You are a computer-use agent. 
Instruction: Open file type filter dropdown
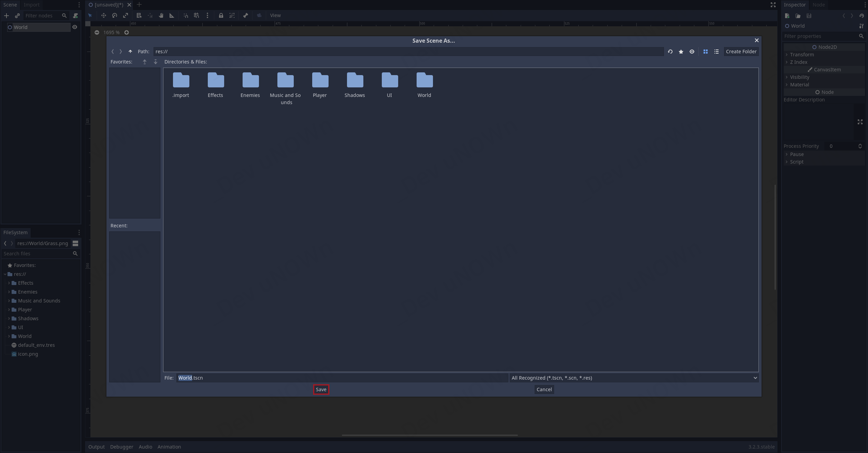point(634,378)
